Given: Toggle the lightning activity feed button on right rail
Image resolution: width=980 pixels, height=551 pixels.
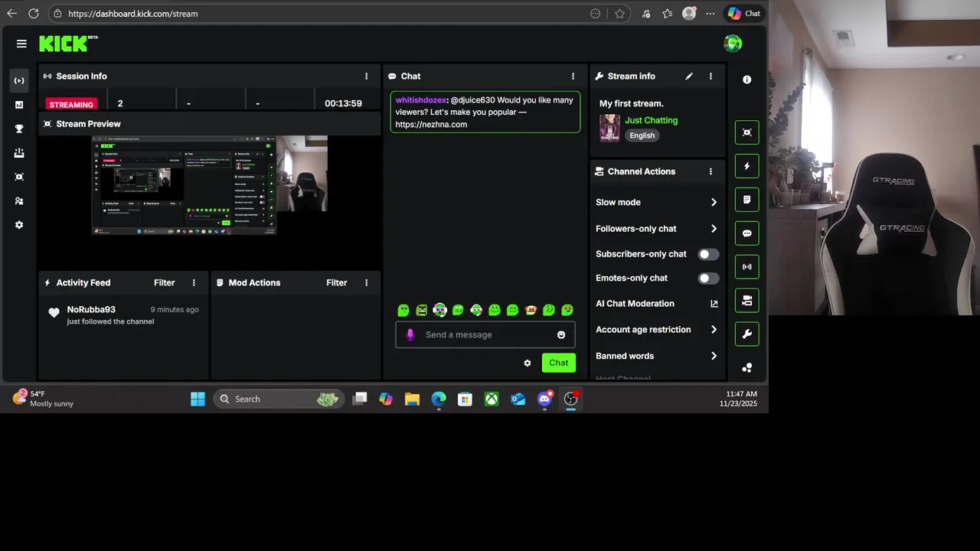Looking at the screenshot, I should point(747,166).
